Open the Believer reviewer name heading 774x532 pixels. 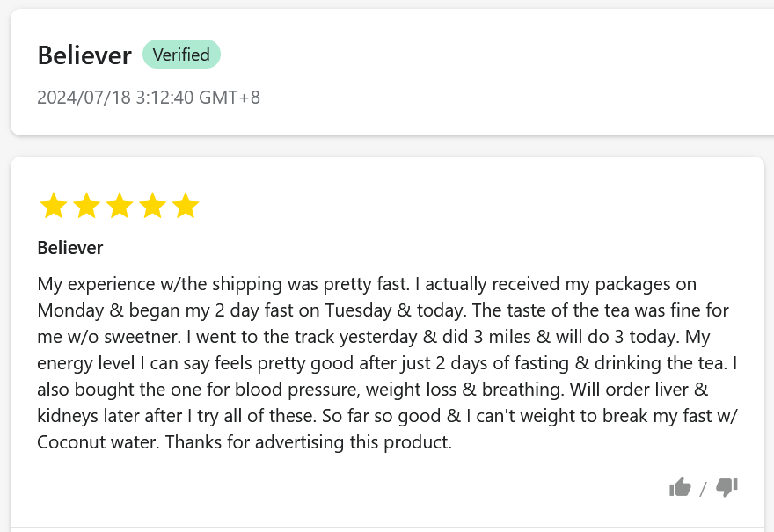[x=84, y=55]
